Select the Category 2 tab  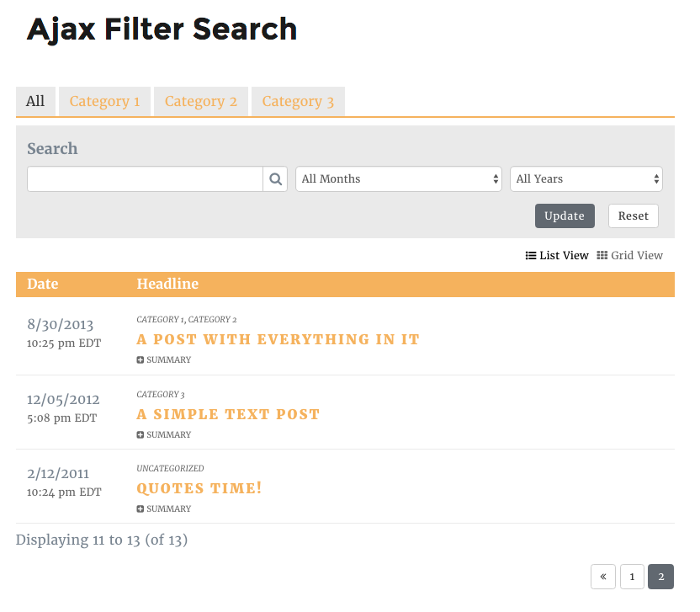pyautogui.click(x=201, y=101)
